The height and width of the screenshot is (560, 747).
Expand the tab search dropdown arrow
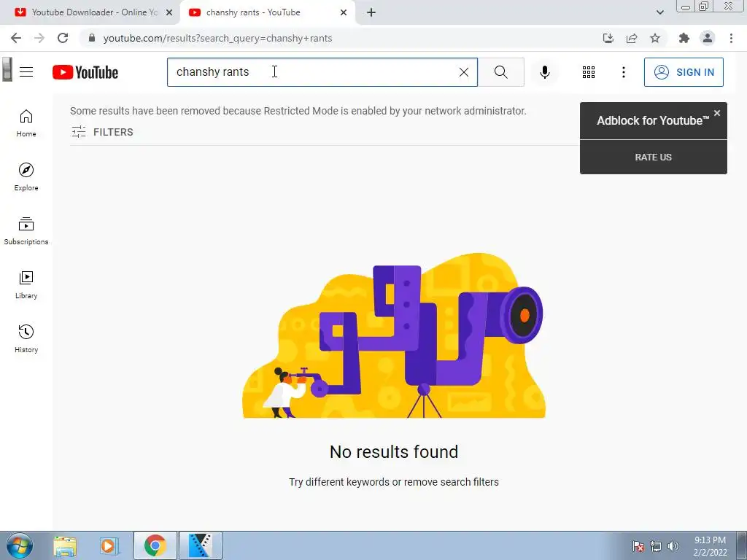click(x=659, y=12)
